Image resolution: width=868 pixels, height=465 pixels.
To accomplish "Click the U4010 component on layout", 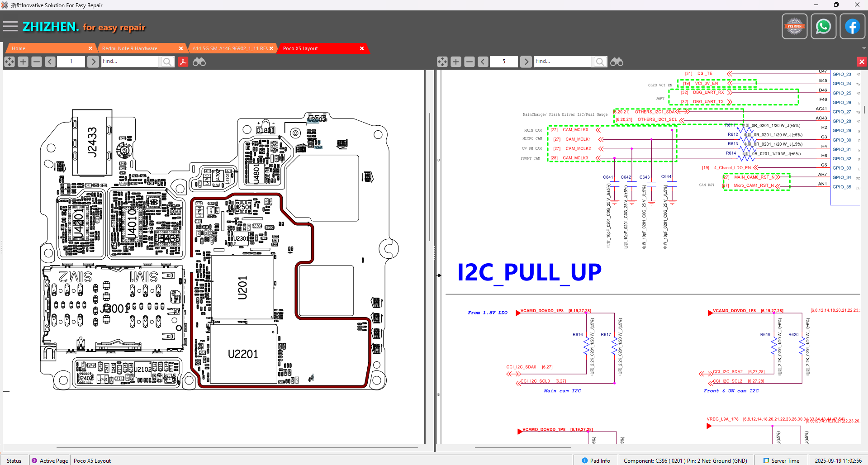I will pos(132,225).
